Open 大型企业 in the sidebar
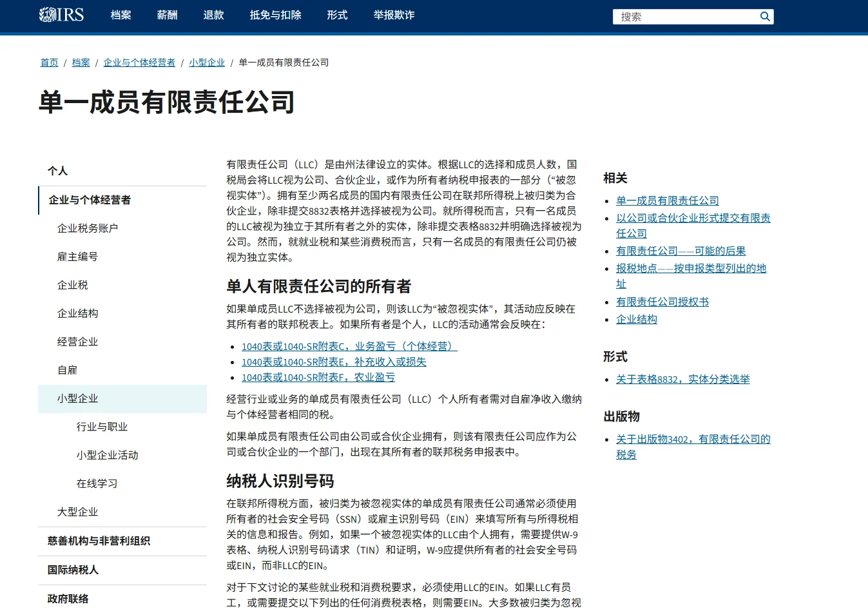Viewport: 868px width, 611px height. pyautogui.click(x=122, y=512)
